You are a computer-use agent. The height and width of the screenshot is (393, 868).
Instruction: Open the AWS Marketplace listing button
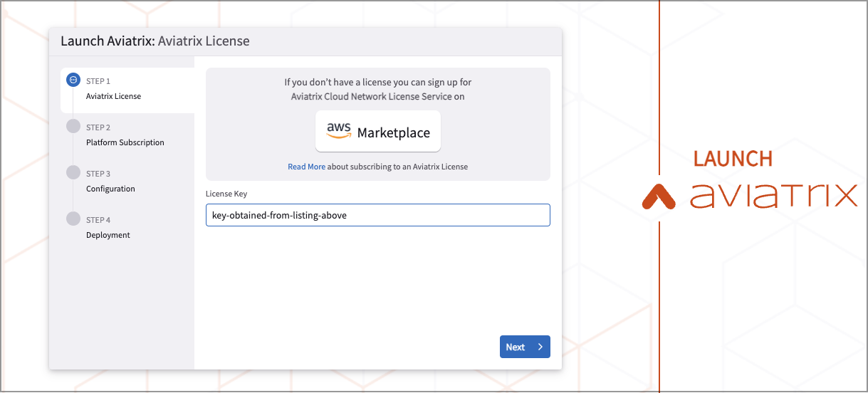pyautogui.click(x=378, y=132)
